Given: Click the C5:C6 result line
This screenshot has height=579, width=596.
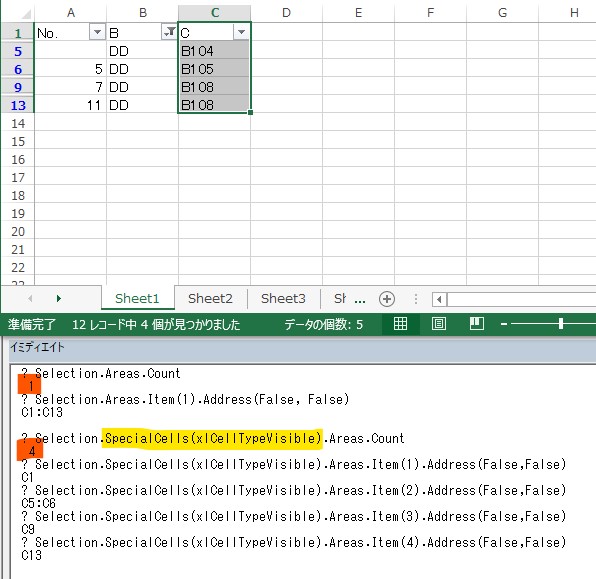Looking at the screenshot, I should click(38, 503).
